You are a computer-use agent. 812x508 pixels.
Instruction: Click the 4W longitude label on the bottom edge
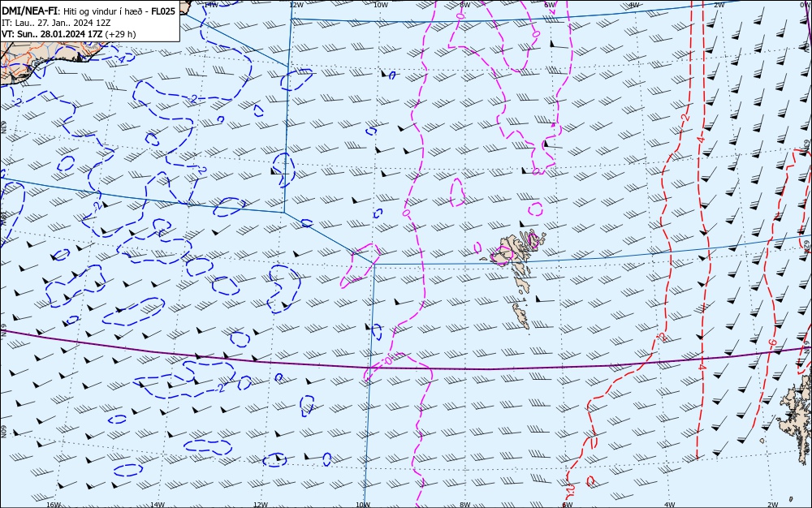click(x=669, y=505)
